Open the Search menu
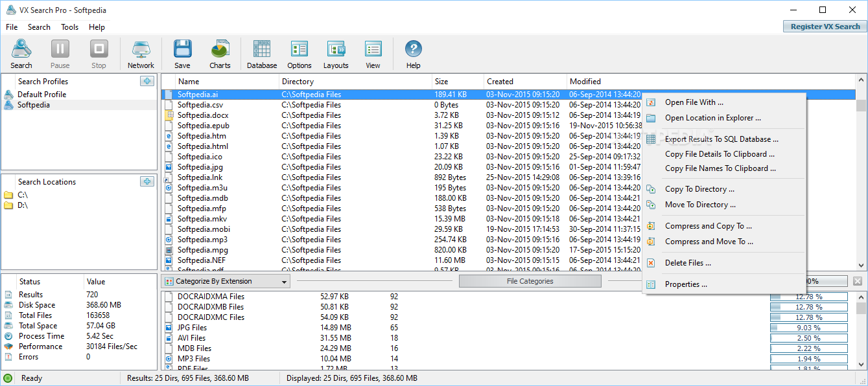 (x=39, y=27)
